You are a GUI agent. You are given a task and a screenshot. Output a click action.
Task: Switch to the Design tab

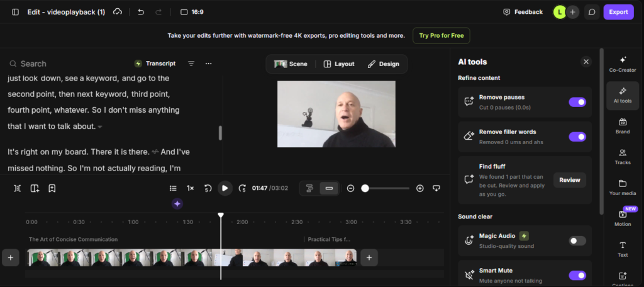click(383, 64)
